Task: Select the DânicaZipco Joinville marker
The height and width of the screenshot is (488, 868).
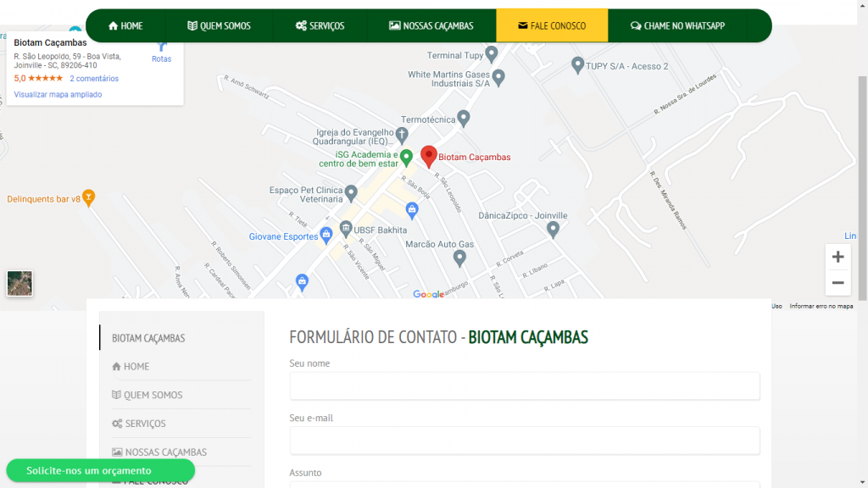Action: [x=553, y=230]
